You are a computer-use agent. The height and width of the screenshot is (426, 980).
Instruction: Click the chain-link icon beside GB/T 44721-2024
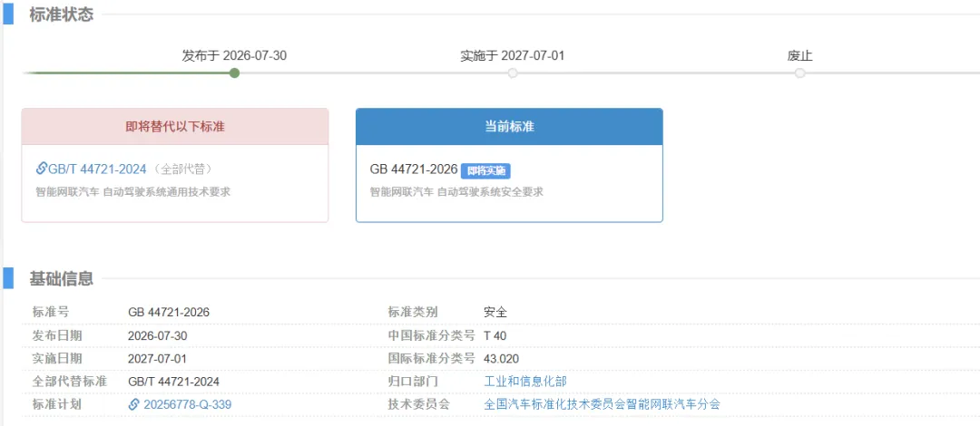(x=42, y=169)
